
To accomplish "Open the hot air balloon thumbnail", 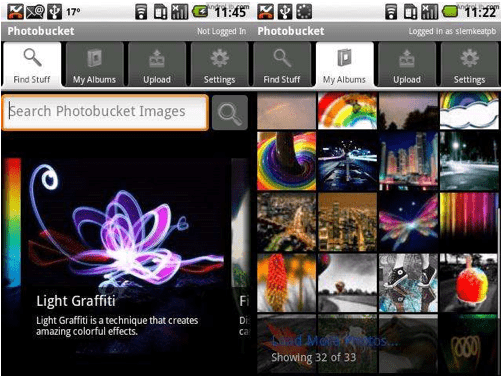I will coord(347,283).
